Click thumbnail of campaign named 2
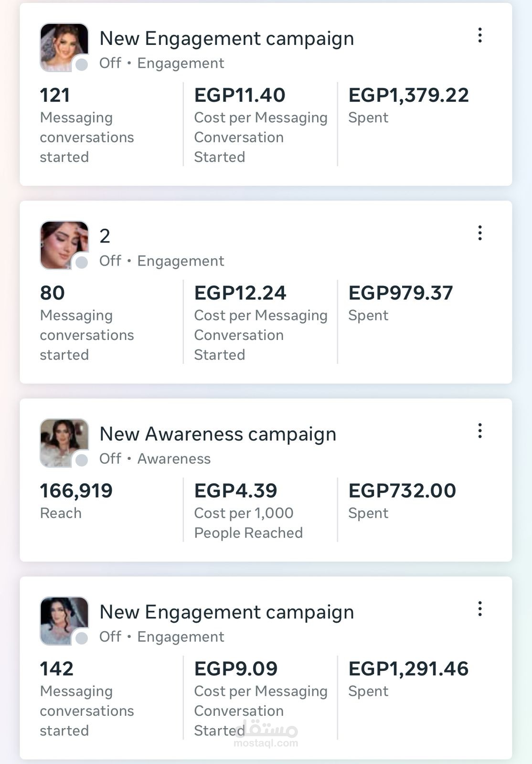This screenshot has height=764, width=532. pyautogui.click(x=63, y=244)
